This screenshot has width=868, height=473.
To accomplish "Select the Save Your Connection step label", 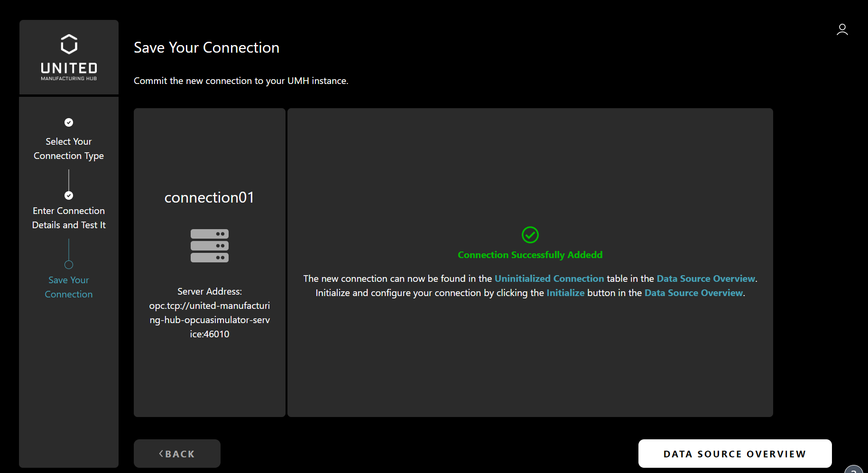I will pyautogui.click(x=69, y=287).
